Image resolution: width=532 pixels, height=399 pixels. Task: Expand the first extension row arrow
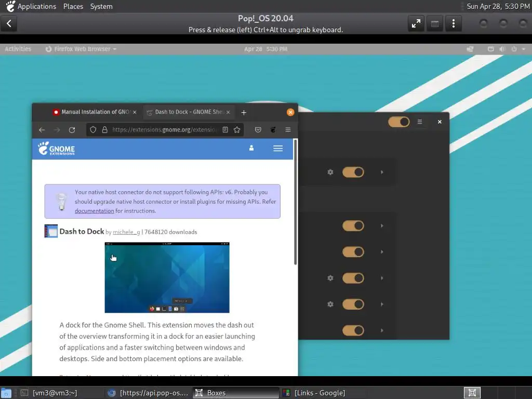(x=382, y=172)
